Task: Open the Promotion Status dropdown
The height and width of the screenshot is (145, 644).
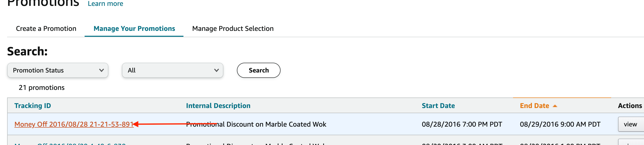Action: coord(58,70)
